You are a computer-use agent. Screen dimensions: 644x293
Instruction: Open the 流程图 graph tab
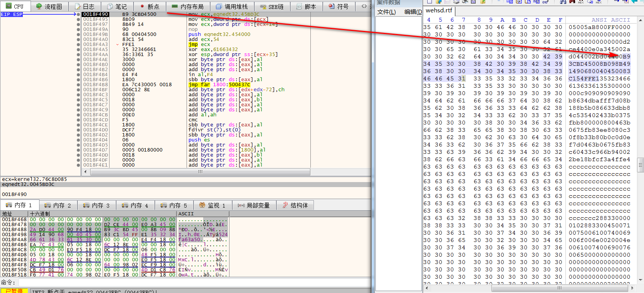[49, 7]
